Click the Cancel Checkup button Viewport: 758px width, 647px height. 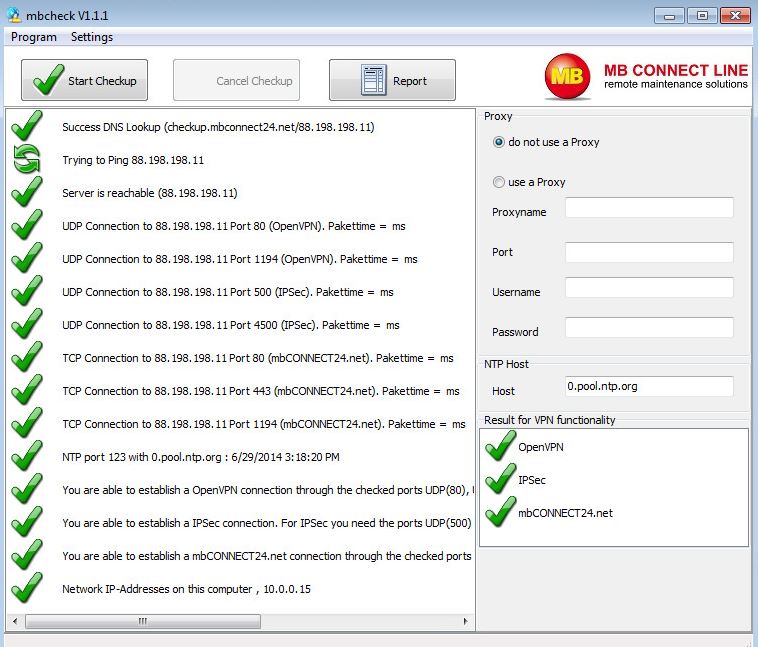pyautogui.click(x=236, y=80)
